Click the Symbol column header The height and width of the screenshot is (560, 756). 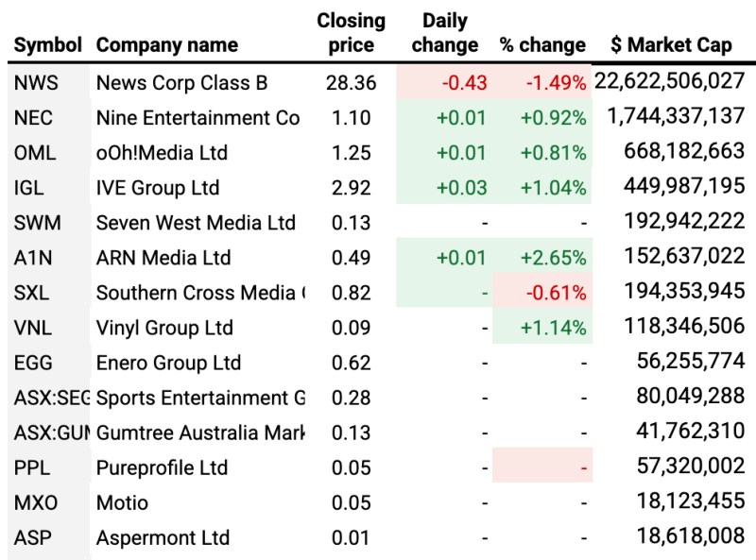(x=48, y=44)
